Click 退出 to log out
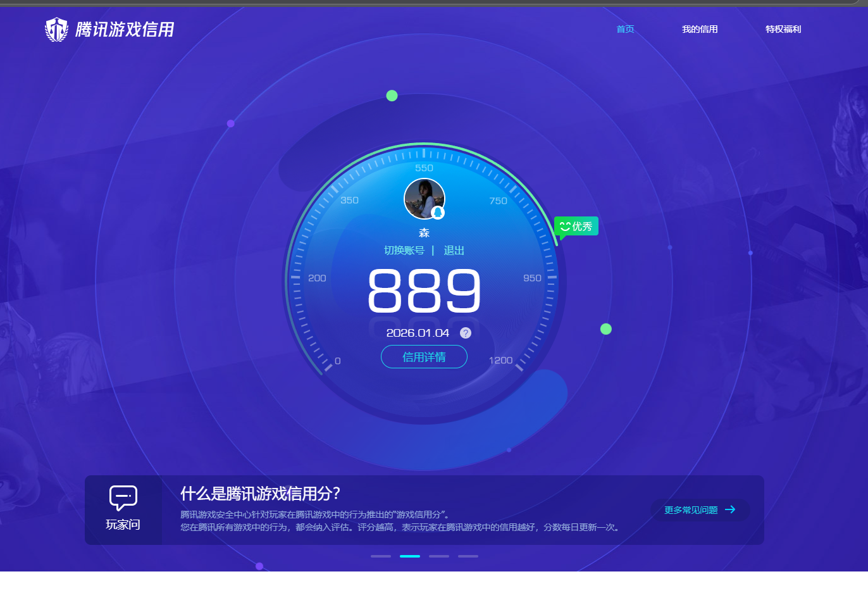Image resolution: width=868 pixels, height=593 pixels. (x=454, y=251)
